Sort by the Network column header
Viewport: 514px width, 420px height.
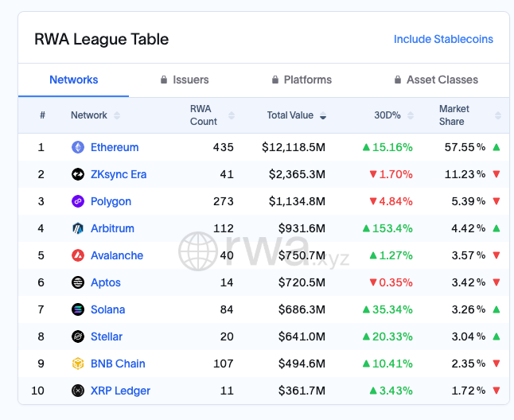(95, 115)
